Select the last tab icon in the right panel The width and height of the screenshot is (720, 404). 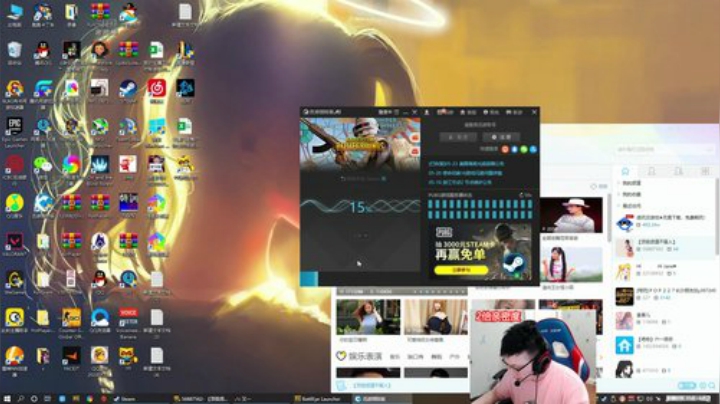pyautogui.click(x=705, y=171)
